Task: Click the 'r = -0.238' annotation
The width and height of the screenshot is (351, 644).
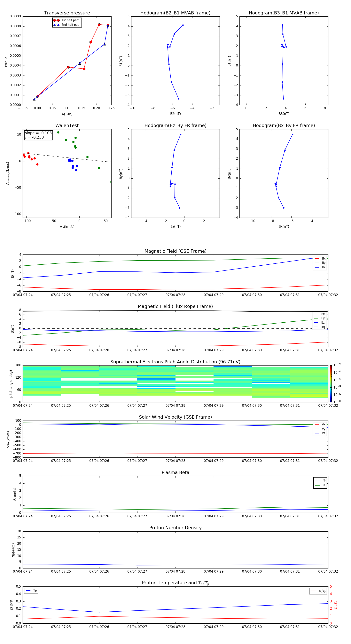Action: [35, 137]
